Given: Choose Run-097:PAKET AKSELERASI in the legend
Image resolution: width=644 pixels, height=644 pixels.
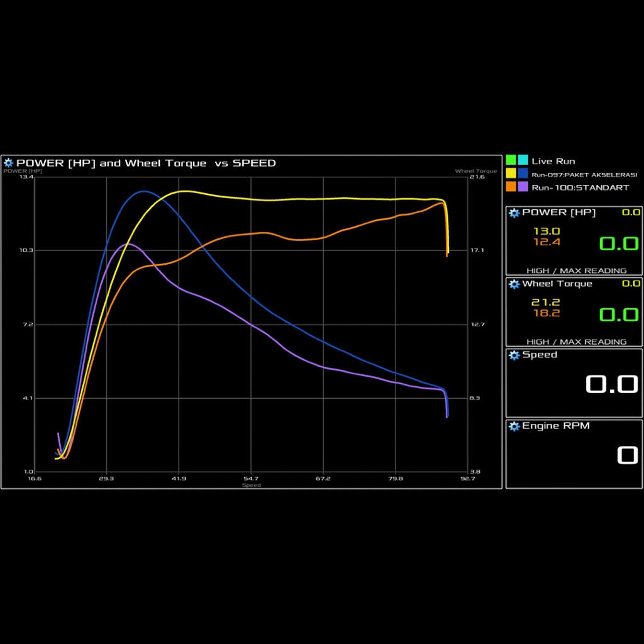Looking at the screenshot, I should coord(584,174).
